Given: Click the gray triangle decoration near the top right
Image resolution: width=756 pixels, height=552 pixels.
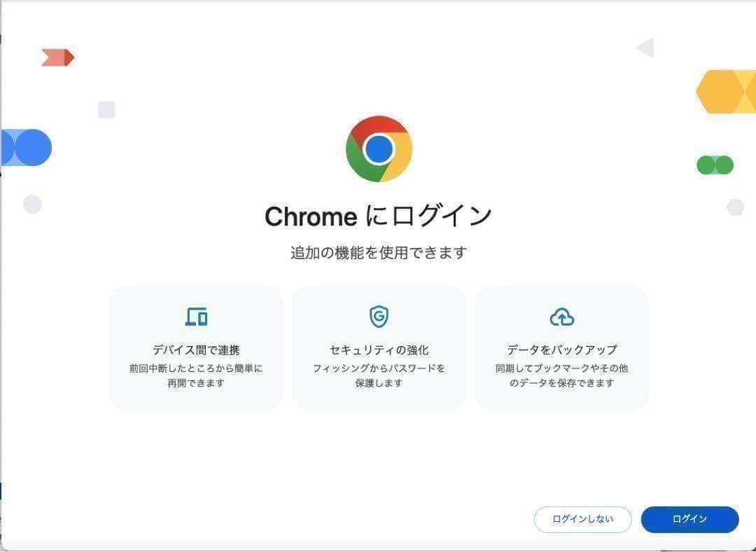Looking at the screenshot, I should 645,48.
